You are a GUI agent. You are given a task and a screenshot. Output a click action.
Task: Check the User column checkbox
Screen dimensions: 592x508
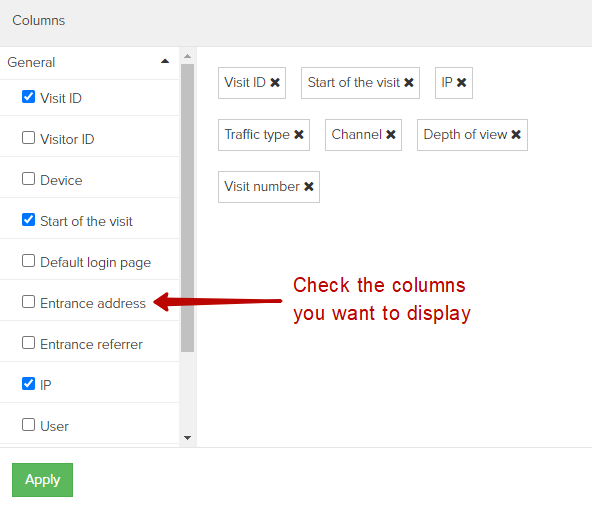(x=28, y=425)
